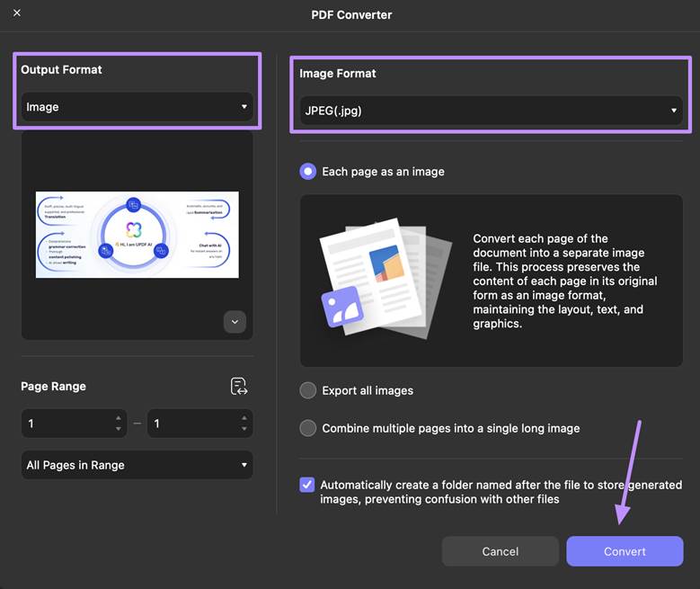Open the Image Format dropdown showing JPEG(.jpg)
The image size is (700, 589).
491,111
